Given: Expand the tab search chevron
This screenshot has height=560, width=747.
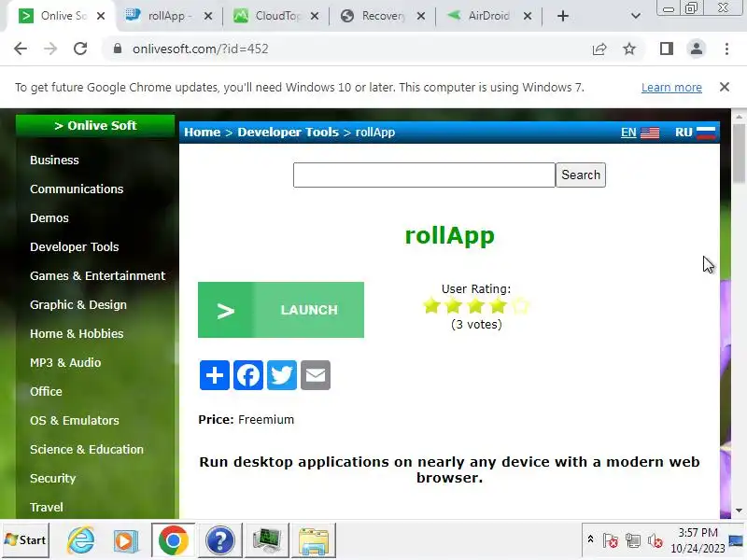Looking at the screenshot, I should click(x=636, y=16).
